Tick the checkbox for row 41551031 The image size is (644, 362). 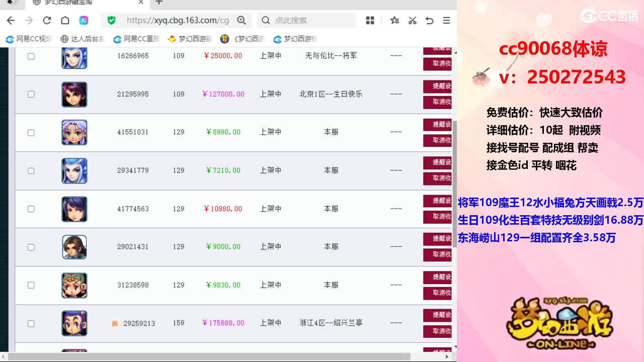pyautogui.click(x=31, y=132)
